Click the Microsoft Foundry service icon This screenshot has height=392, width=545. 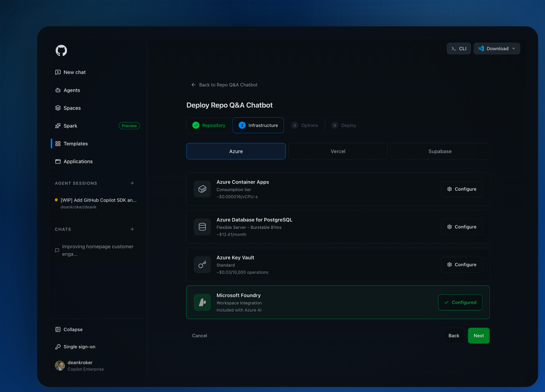[202, 302]
